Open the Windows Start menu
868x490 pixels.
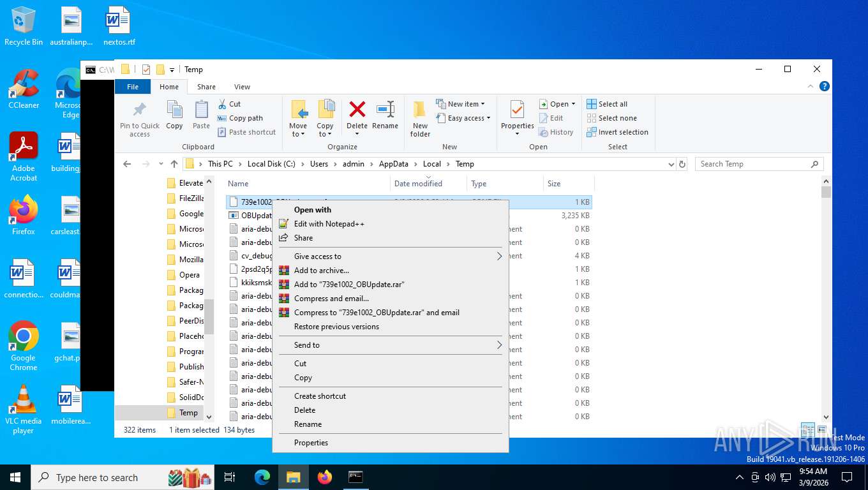pyautogui.click(x=15, y=477)
